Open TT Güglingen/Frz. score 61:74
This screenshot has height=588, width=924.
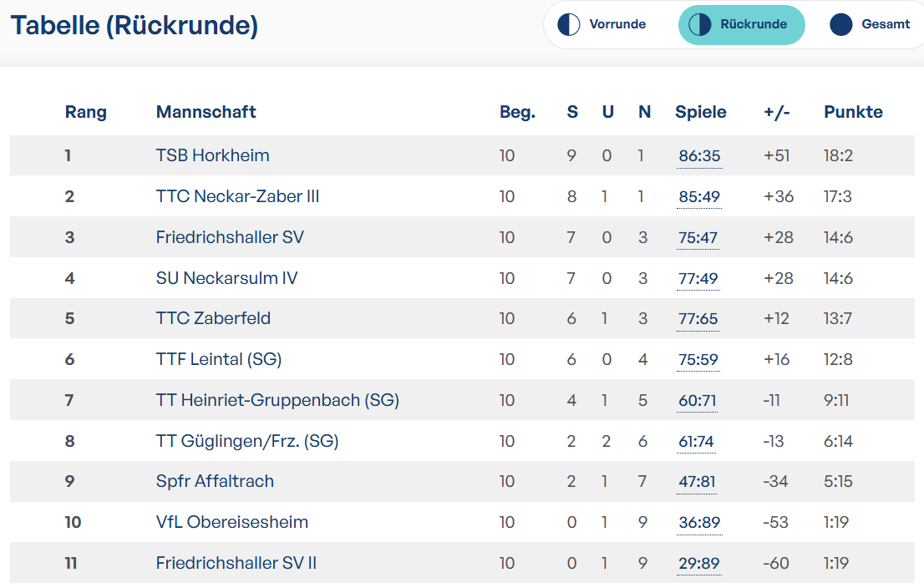click(x=697, y=442)
